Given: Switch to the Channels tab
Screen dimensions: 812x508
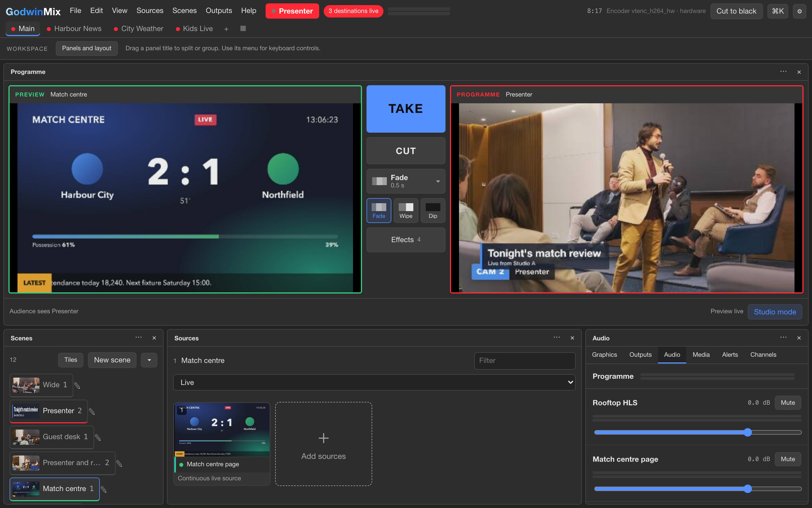Looking at the screenshot, I should tap(763, 355).
